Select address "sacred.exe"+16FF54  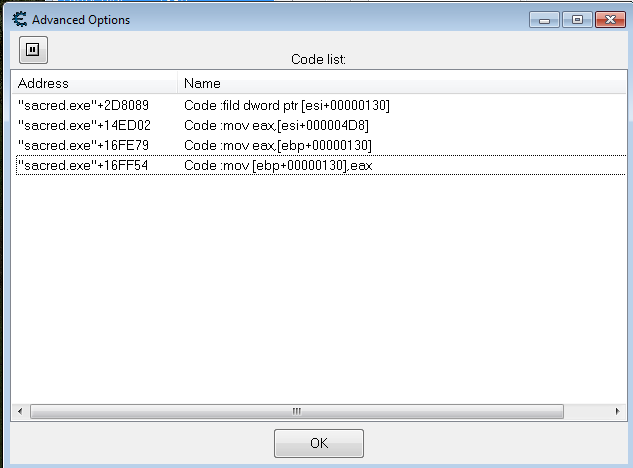(83, 165)
